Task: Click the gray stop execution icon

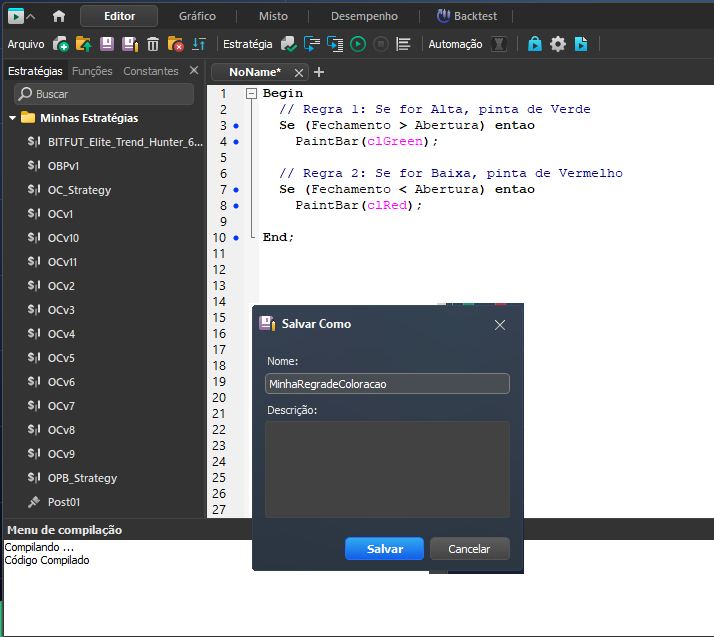Action: 380,44
